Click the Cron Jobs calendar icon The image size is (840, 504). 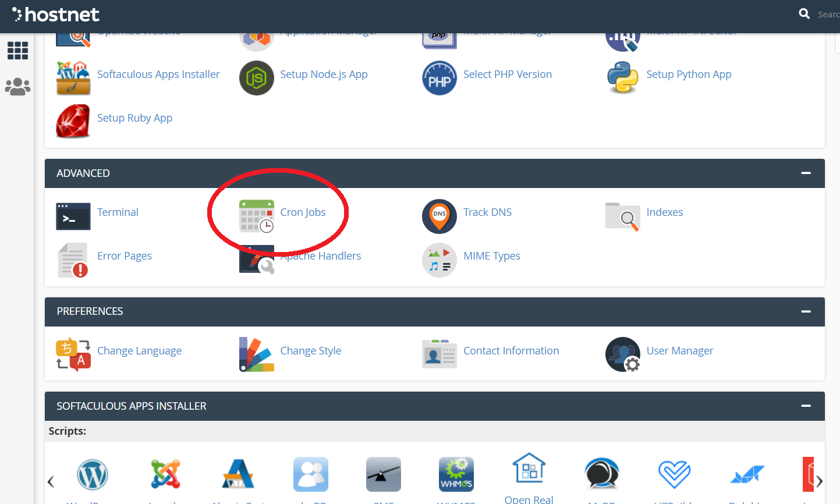[x=257, y=216]
